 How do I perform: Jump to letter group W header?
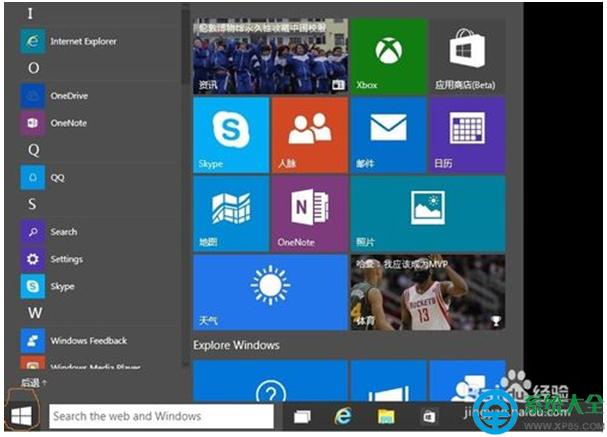(x=35, y=313)
